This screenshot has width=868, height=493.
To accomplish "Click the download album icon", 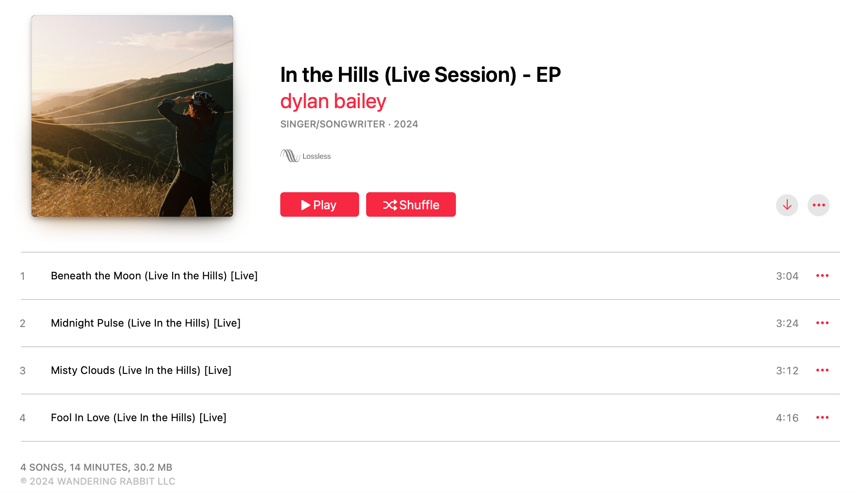I will coord(787,204).
